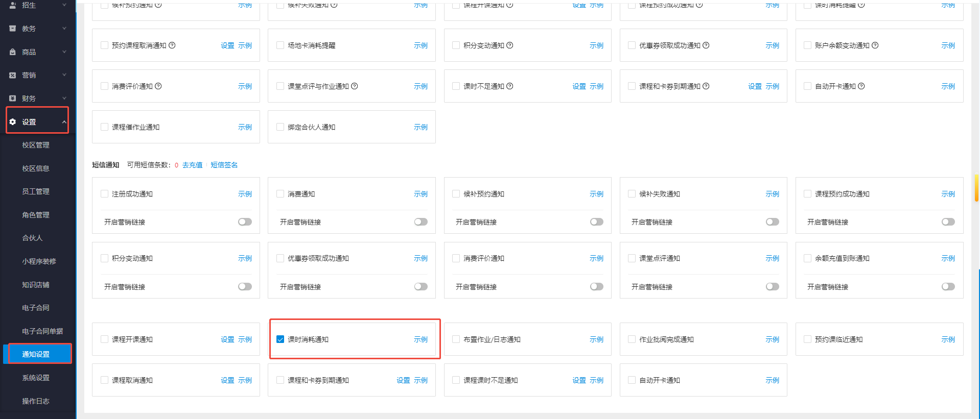Enable 开启营销链接 for 余额充值到账通知
The height and width of the screenshot is (419, 980).
(948, 287)
